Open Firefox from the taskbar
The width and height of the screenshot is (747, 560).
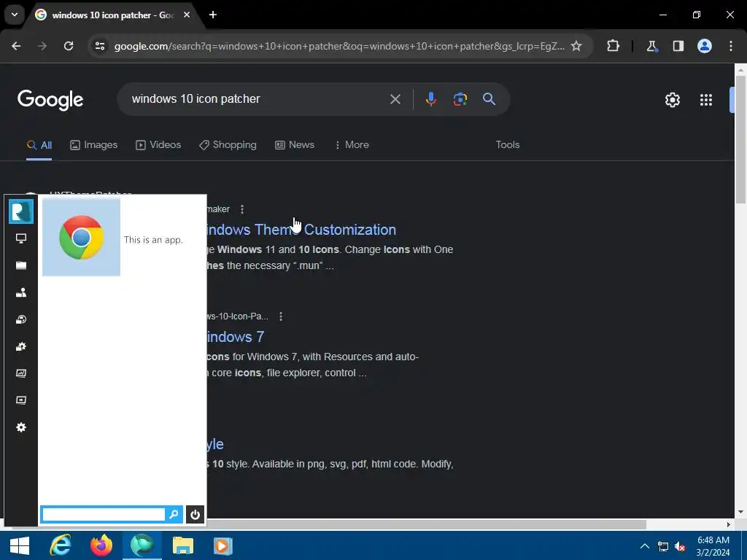pyautogui.click(x=101, y=545)
